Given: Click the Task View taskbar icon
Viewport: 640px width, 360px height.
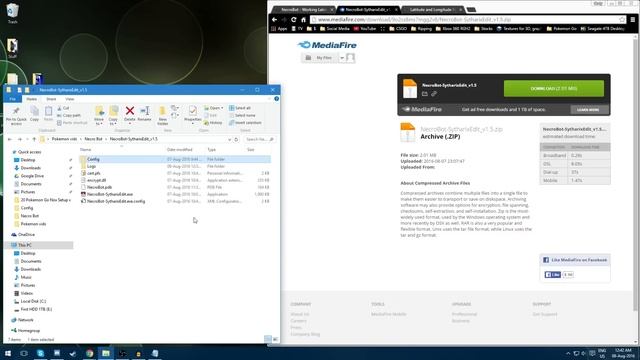Looking at the screenshot, I should pyautogui.click(x=24, y=353).
